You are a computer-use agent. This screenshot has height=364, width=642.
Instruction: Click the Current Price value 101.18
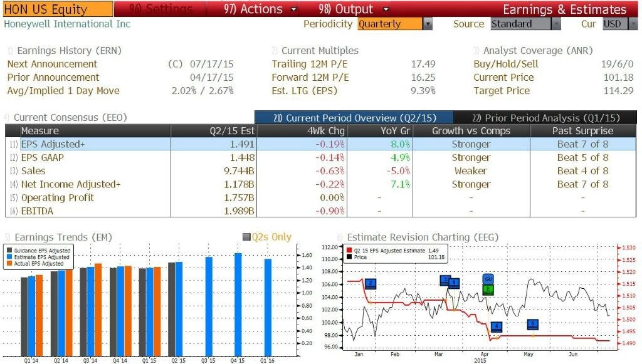click(x=618, y=78)
